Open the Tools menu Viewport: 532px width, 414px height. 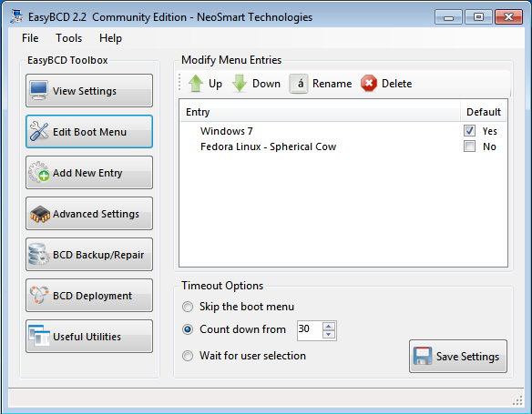pyautogui.click(x=69, y=38)
